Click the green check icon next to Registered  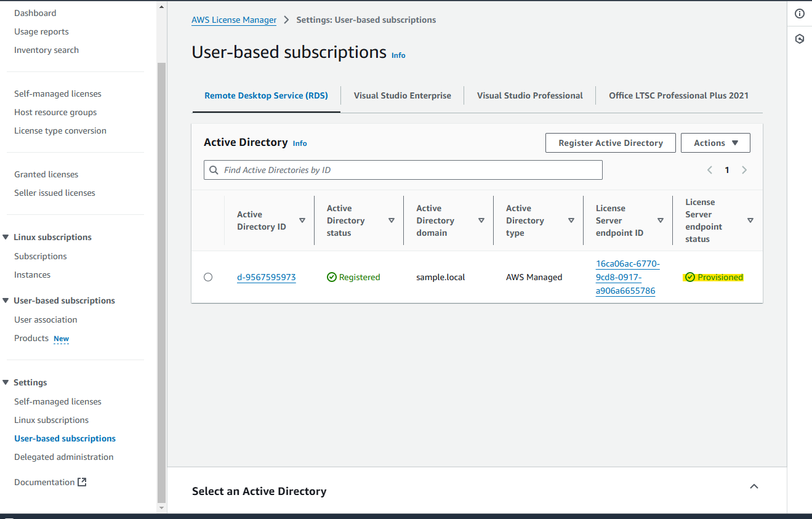point(332,277)
